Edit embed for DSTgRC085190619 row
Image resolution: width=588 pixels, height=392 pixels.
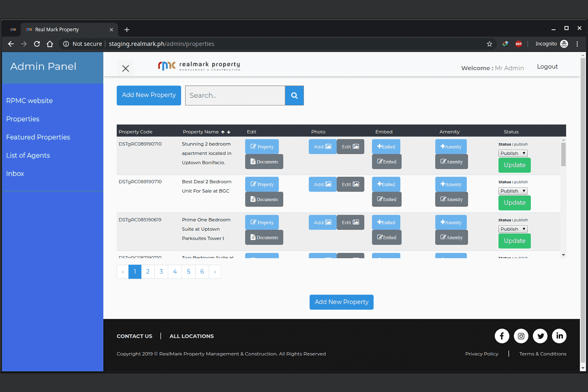point(386,237)
